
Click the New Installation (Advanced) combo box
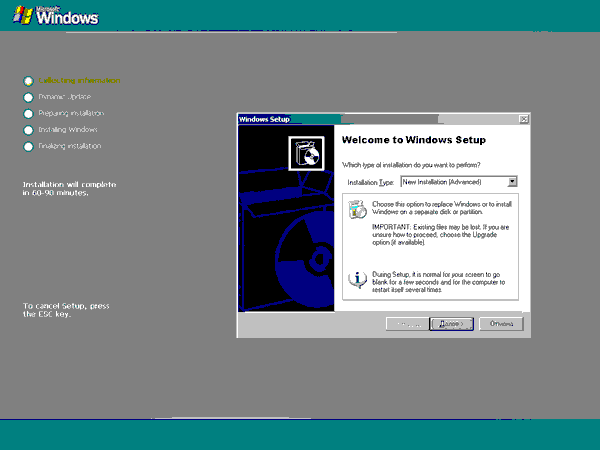tap(459, 182)
